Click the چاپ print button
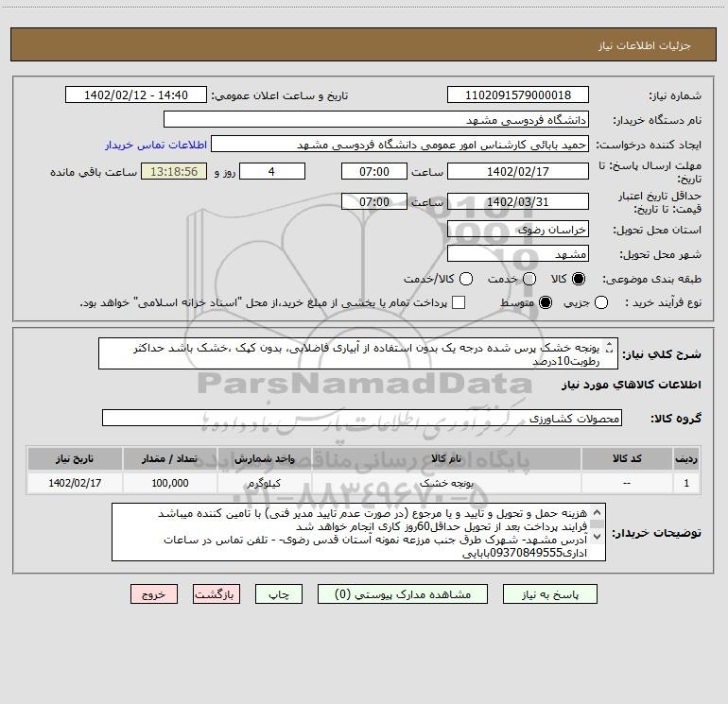The image size is (728, 704). click(x=279, y=594)
